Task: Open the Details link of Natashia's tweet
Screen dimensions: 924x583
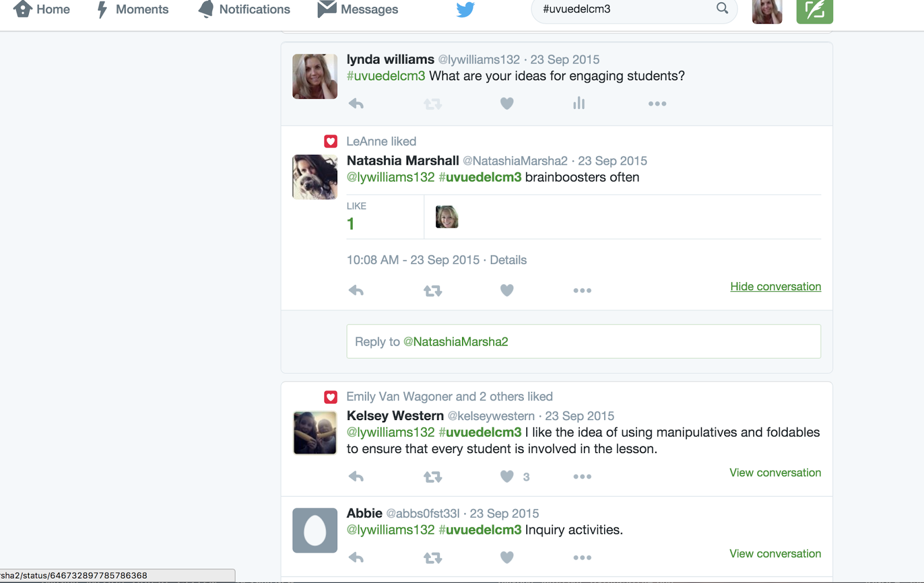Action: point(508,260)
